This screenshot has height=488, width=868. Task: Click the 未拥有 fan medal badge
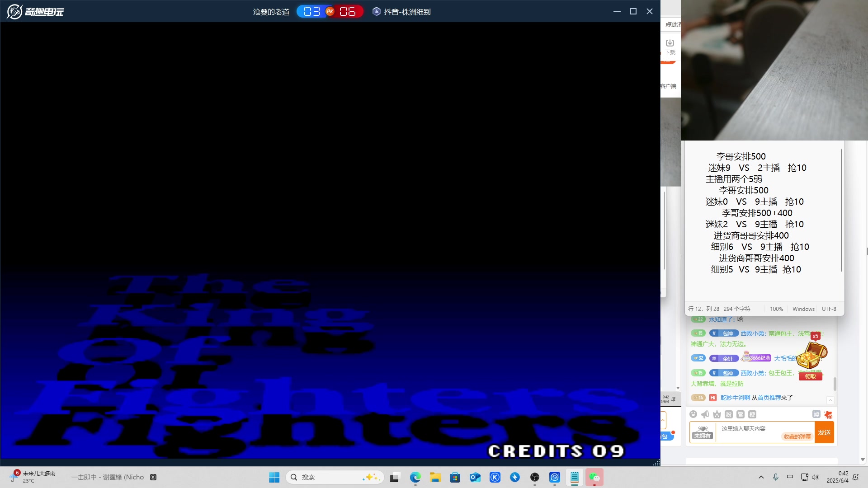click(703, 432)
